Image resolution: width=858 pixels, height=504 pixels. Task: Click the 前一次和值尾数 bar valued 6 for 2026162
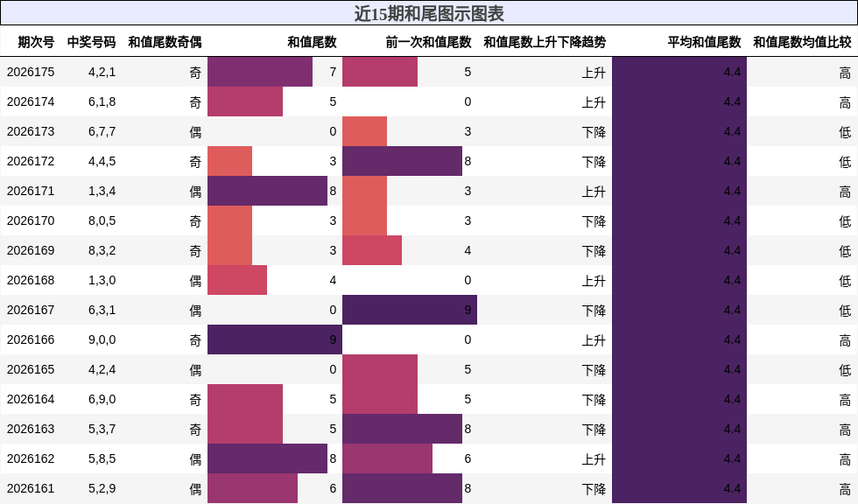(387, 458)
